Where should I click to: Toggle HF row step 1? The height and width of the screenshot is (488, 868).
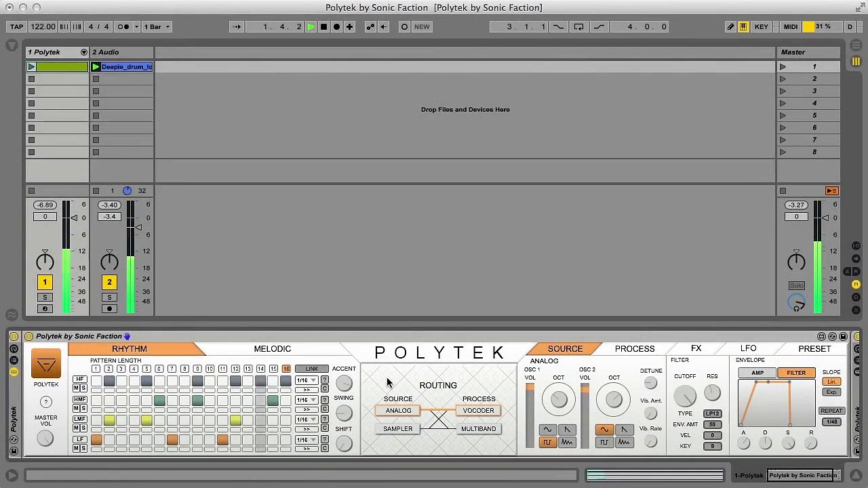pos(96,382)
